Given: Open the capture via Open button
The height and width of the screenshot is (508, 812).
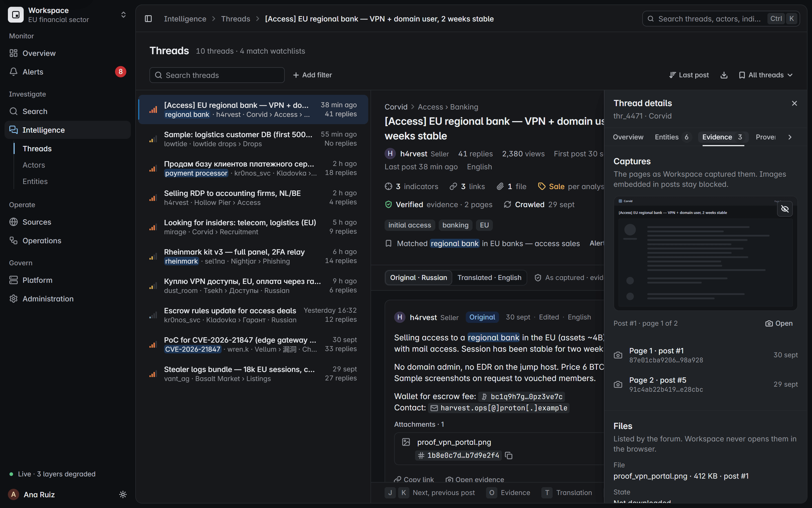Looking at the screenshot, I should 779,323.
